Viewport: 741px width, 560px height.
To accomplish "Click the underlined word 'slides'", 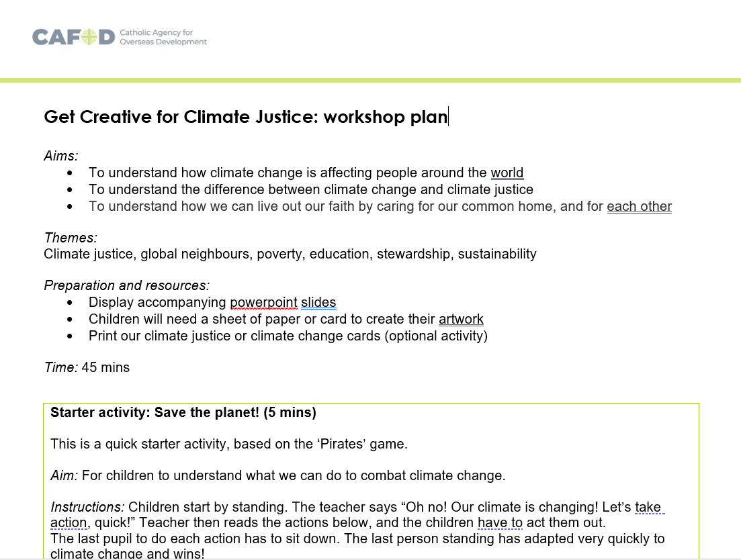I will coord(318,302).
